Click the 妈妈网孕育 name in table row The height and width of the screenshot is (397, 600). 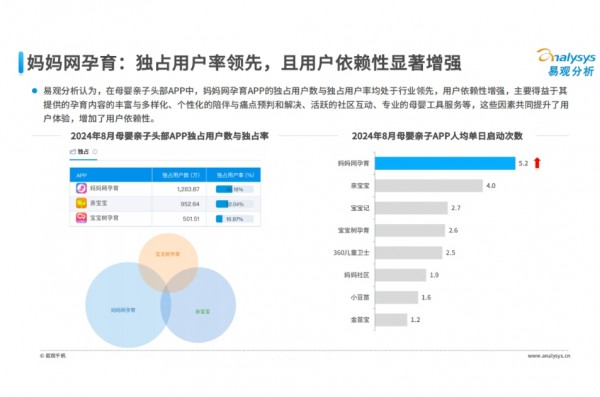click(104, 188)
